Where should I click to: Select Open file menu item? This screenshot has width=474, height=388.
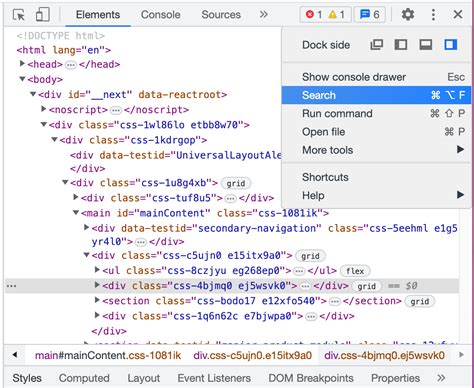tap(376, 132)
